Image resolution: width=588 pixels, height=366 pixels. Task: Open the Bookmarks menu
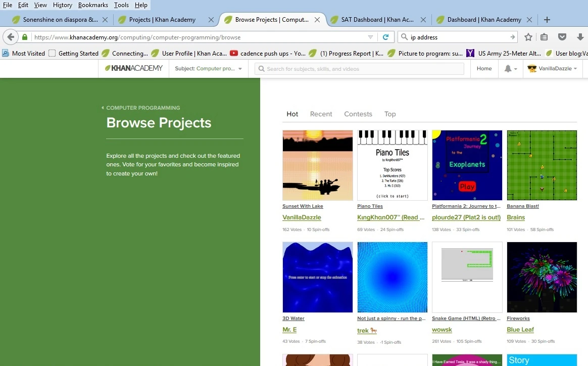pyautogui.click(x=93, y=5)
